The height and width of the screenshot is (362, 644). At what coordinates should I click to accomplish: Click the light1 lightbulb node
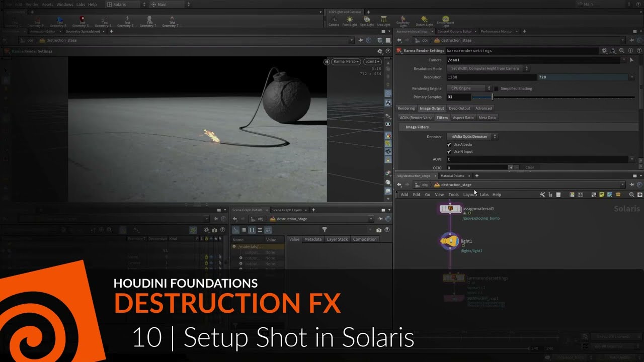[x=449, y=242]
